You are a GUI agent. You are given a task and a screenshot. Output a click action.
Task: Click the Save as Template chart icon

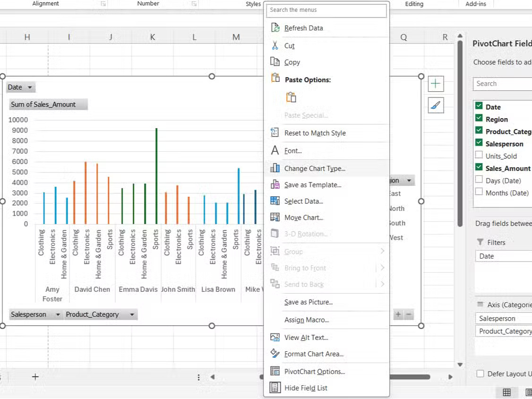275,184
